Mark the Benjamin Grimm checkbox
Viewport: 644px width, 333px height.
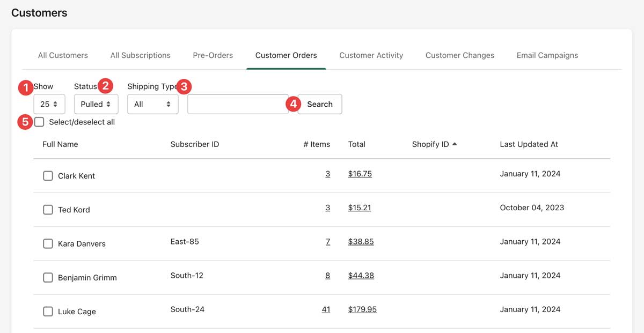coord(48,277)
